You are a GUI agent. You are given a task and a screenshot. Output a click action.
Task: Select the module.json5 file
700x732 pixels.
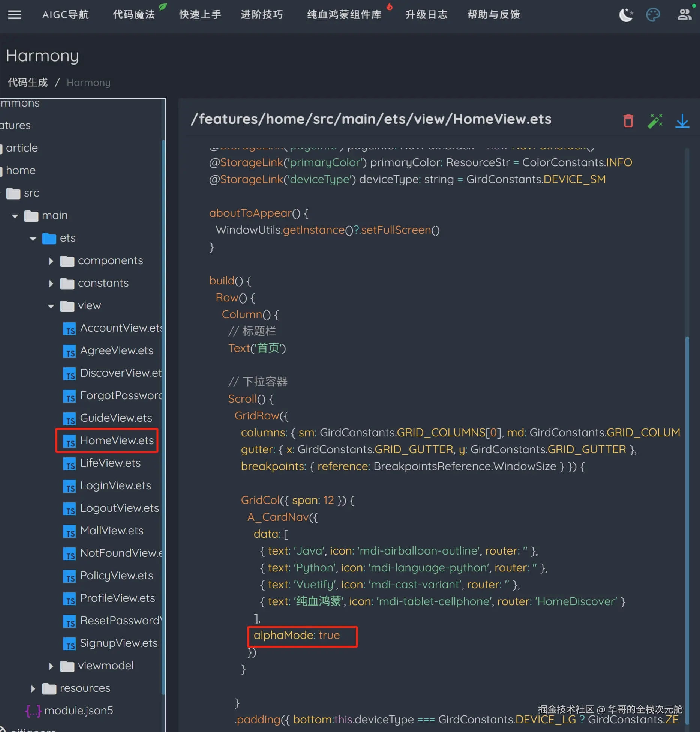(78, 710)
